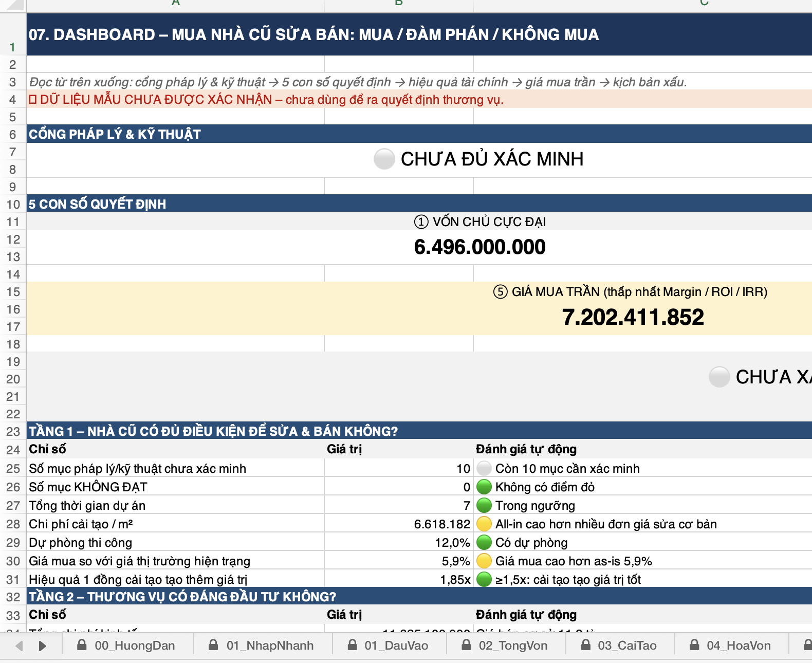The width and height of the screenshot is (812, 663).
Task: Click grey status circle beside CHƯA ĐỦ XÁC MINH
Action: tap(384, 159)
